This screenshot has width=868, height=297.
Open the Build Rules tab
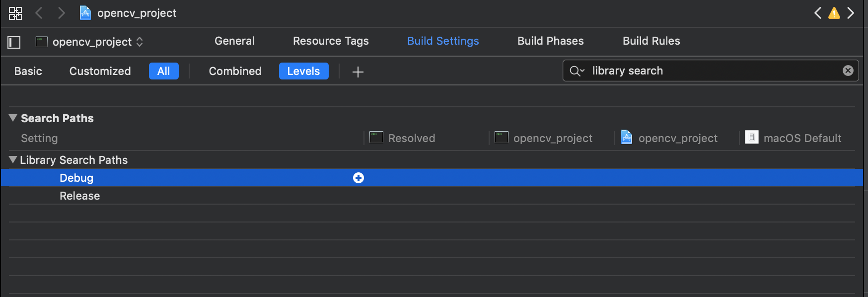(x=651, y=41)
